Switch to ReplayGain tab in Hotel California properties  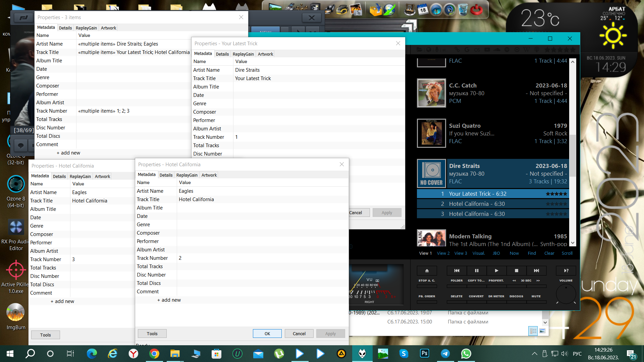pos(187,175)
